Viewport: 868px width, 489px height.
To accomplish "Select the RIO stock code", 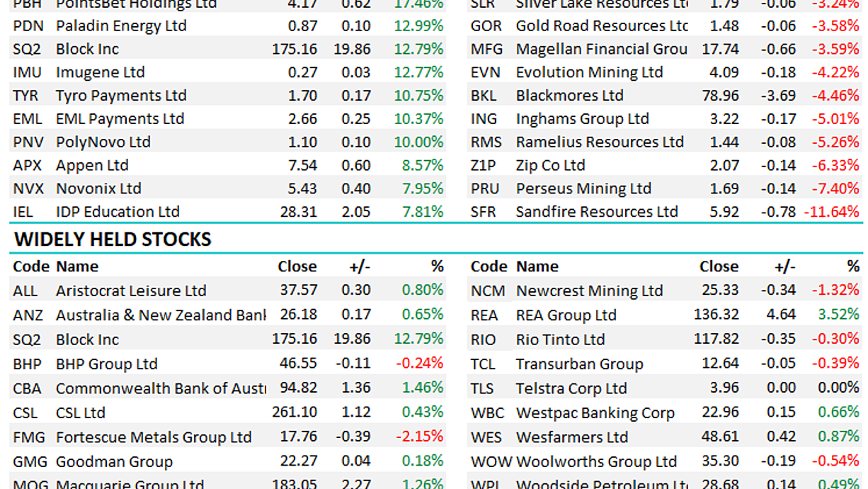I will [485, 339].
